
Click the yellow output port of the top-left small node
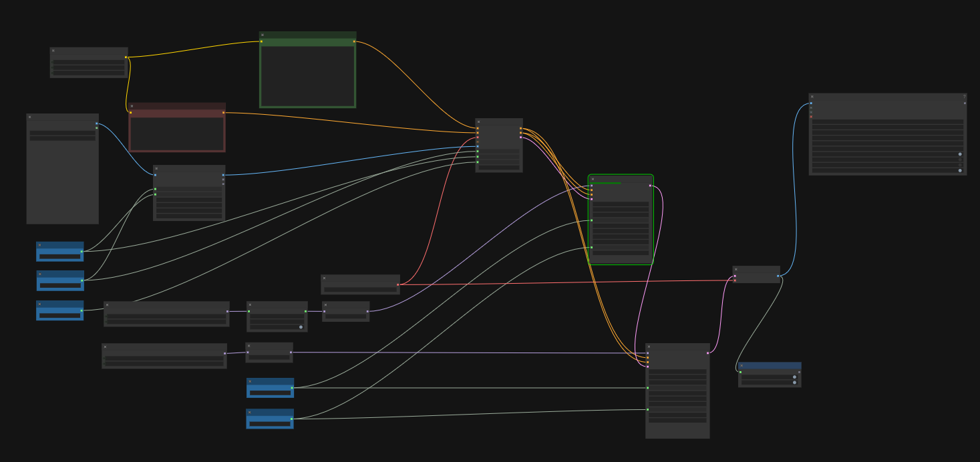coord(126,57)
